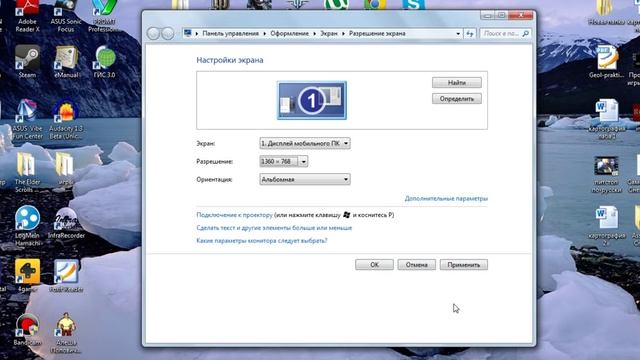Open the Разрешение 1360 × 768 dropdown

pyautogui.click(x=284, y=161)
